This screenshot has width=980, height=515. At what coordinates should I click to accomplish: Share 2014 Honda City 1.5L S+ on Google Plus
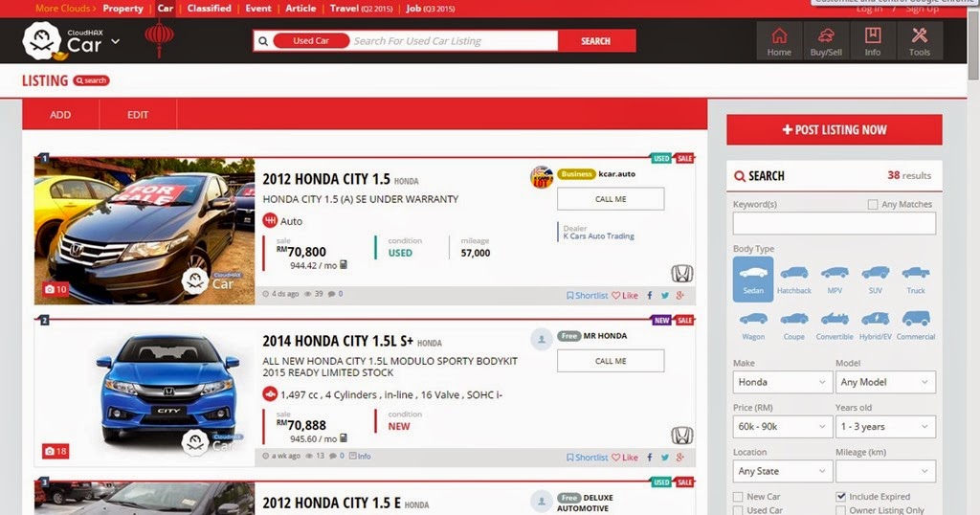[x=680, y=458]
